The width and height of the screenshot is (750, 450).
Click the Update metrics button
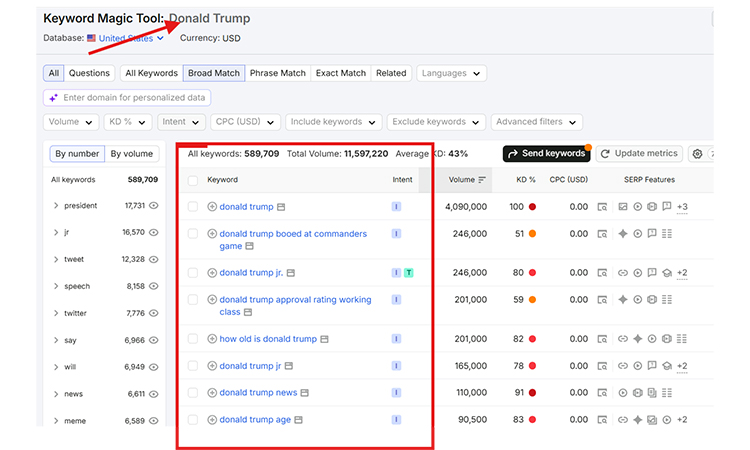640,154
